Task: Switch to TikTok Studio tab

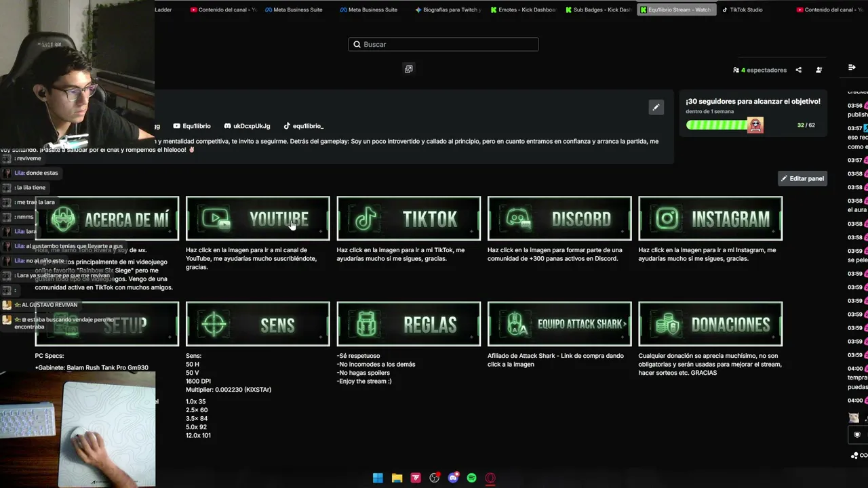Action: 742,9
